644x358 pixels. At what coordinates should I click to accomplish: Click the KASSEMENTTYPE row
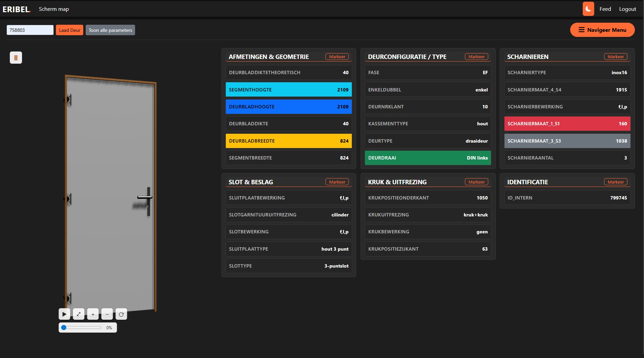[x=428, y=124]
